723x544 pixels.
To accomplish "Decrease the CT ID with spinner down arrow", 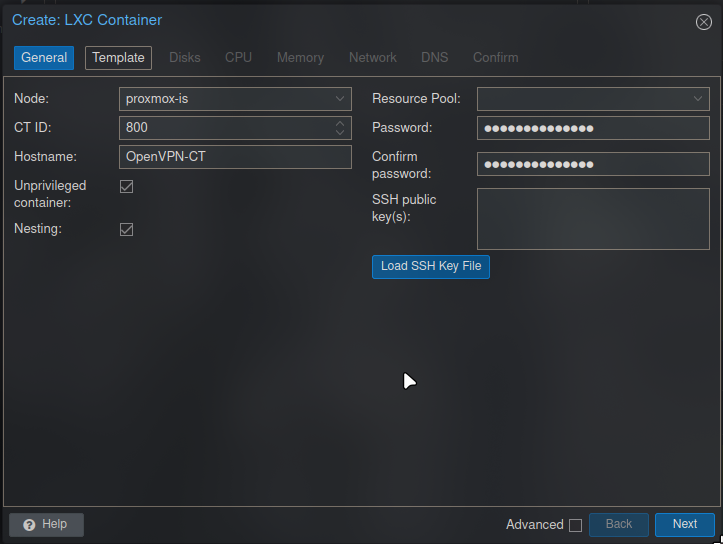I will coord(340,133).
